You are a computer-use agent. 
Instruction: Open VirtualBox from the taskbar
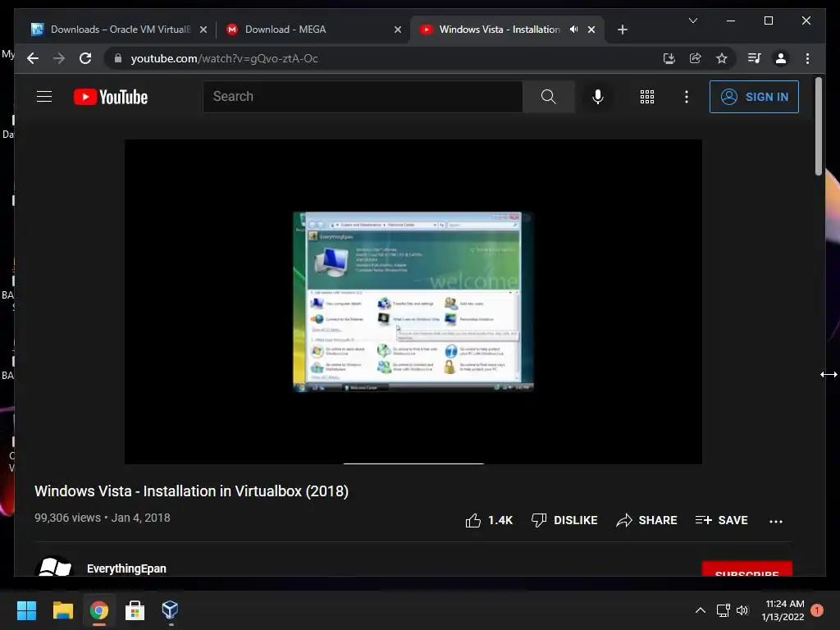[170, 610]
